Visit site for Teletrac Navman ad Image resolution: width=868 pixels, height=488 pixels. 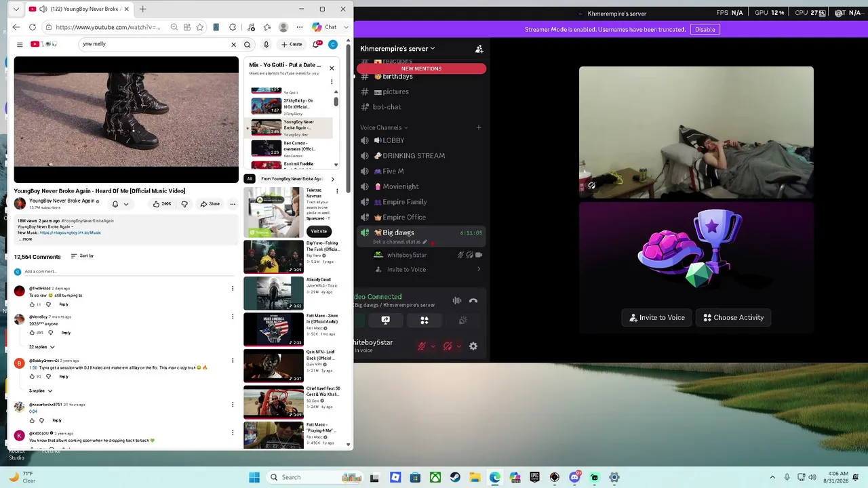click(x=319, y=232)
